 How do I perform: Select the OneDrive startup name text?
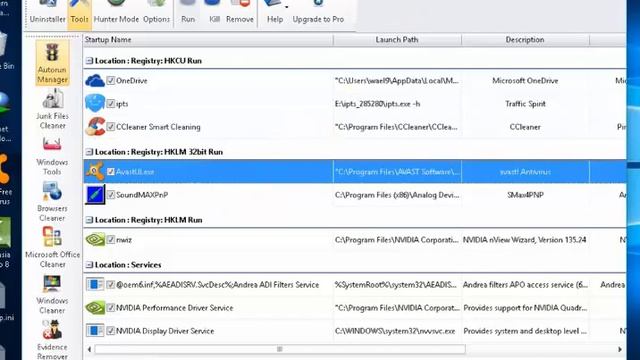coord(131,80)
